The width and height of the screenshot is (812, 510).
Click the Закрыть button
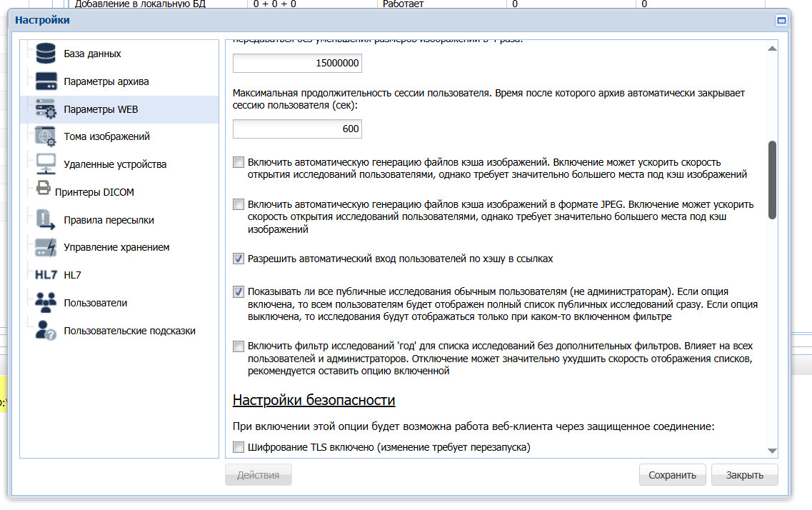744,475
